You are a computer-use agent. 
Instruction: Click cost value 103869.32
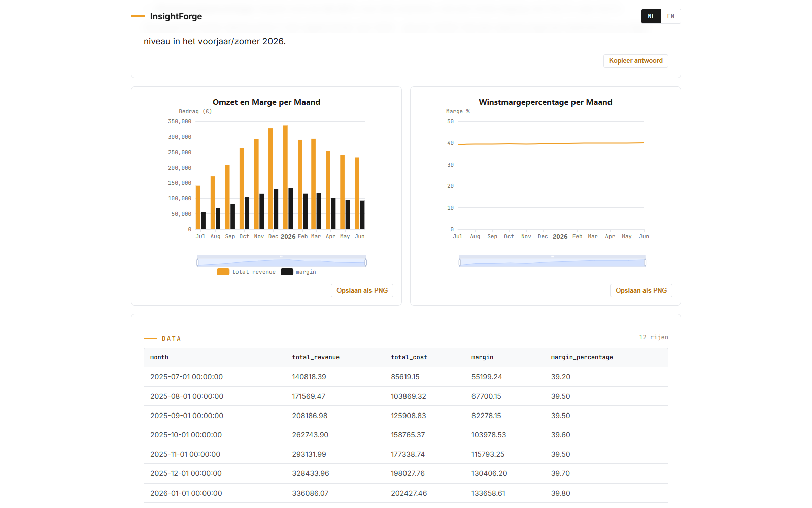pyautogui.click(x=409, y=396)
